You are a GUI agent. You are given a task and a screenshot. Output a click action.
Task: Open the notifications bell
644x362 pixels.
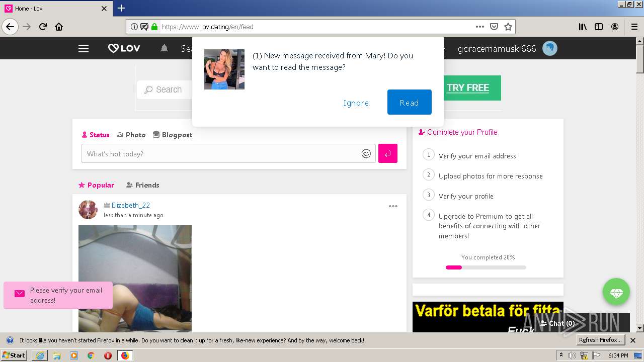pos(164,49)
